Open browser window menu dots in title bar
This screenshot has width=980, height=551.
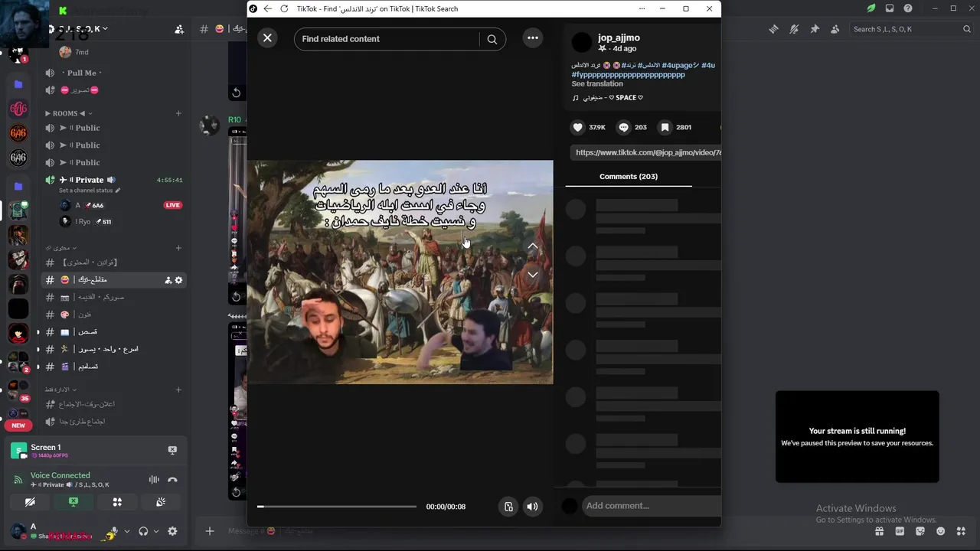click(642, 8)
